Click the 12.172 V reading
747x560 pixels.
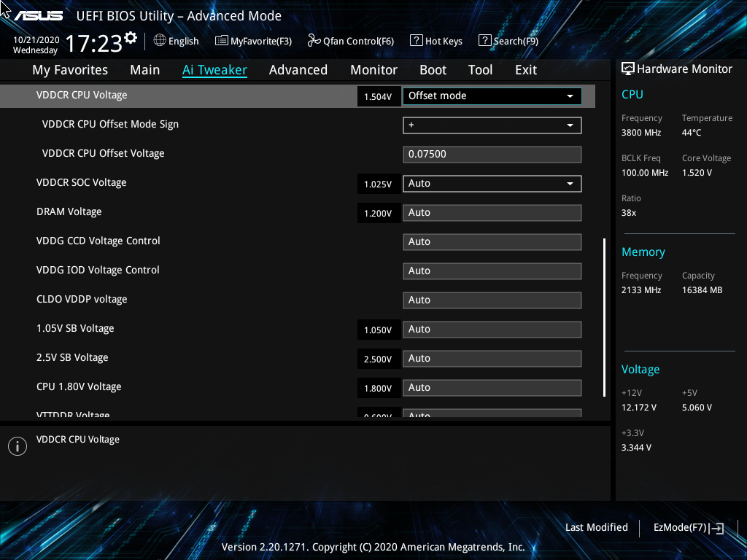pyautogui.click(x=639, y=408)
